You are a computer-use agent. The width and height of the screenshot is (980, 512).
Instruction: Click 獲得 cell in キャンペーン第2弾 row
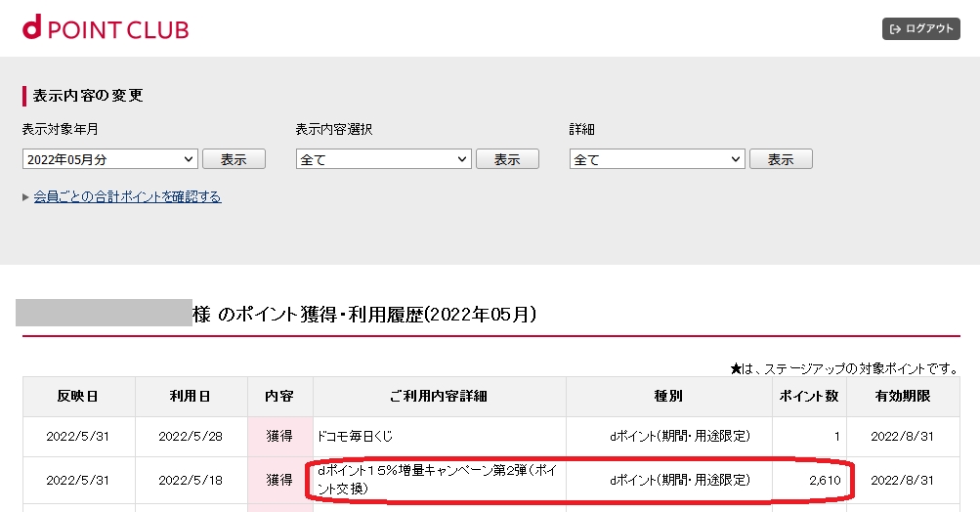point(280,480)
